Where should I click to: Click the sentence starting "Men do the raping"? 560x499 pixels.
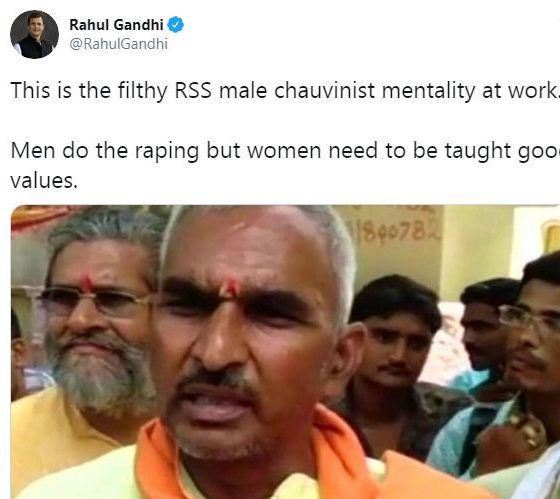pos(285,165)
